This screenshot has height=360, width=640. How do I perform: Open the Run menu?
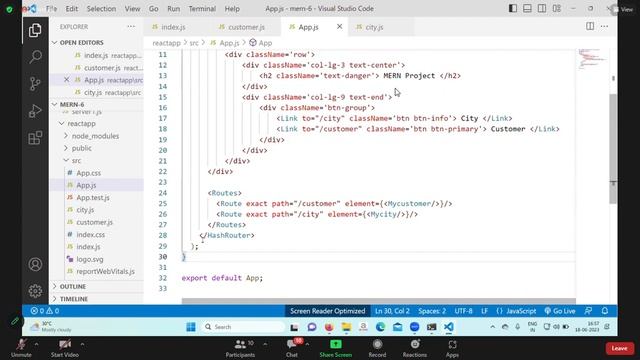[173, 9]
